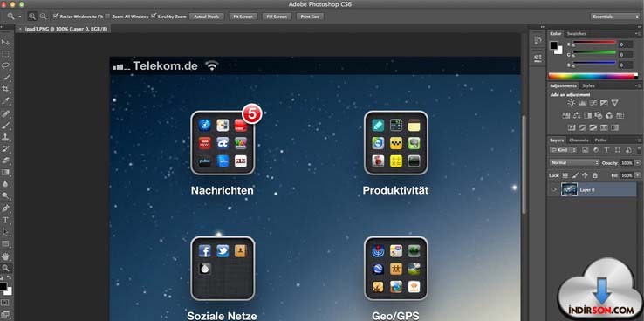
Task: Change screen mode at toolbox bottom
Action: [x=5, y=315]
